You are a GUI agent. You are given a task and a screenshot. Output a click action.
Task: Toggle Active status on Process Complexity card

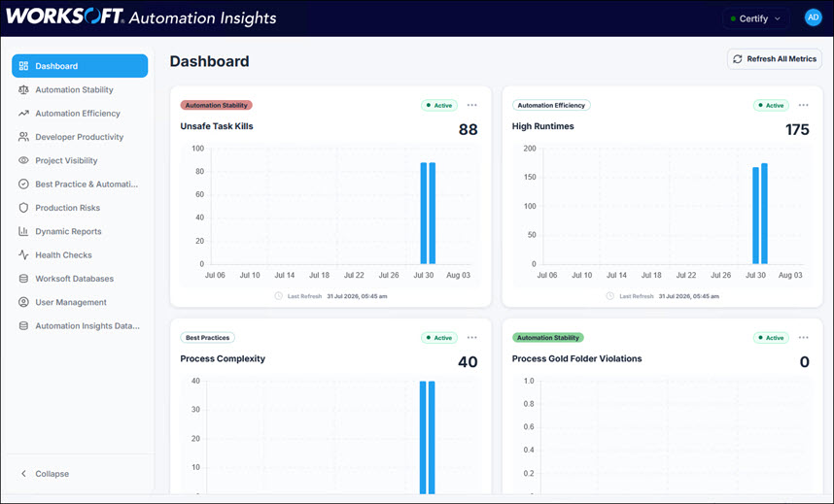point(439,338)
